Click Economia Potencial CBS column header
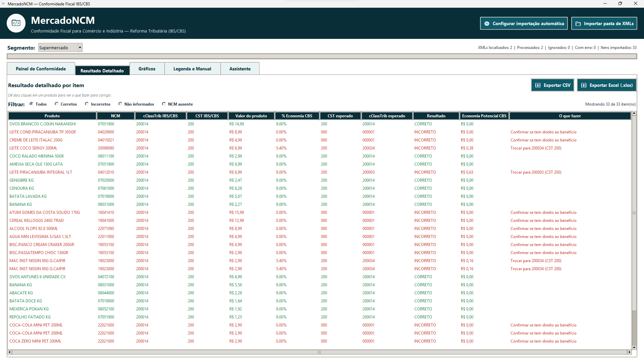Screen dimensions: 644x362 pos(484,116)
